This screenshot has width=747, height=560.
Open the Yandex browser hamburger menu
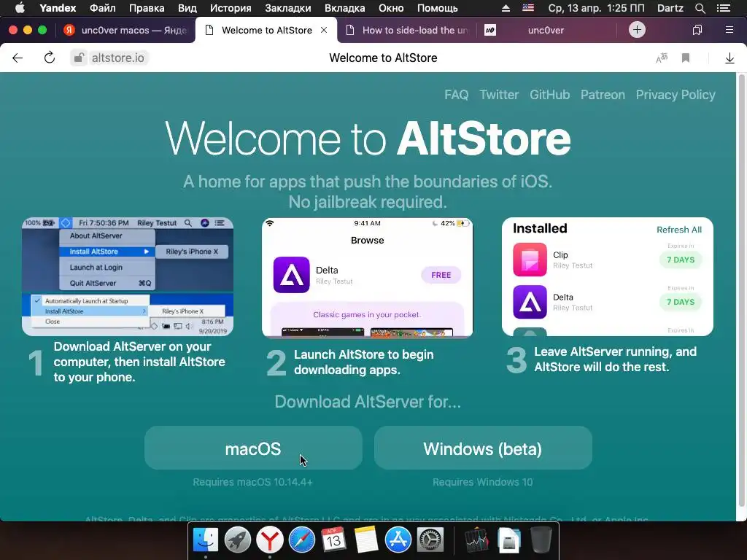(729, 30)
